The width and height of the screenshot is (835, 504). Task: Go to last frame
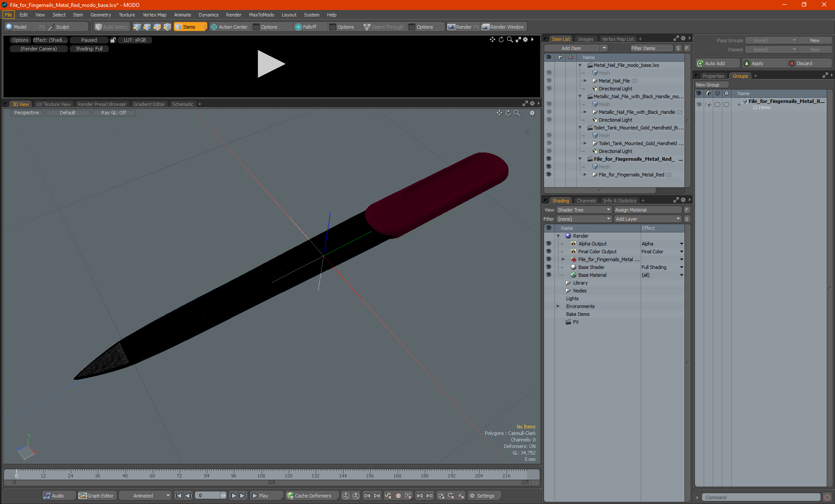243,496
